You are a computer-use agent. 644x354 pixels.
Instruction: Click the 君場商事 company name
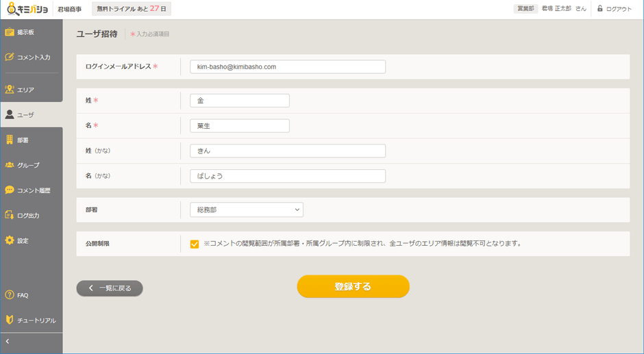click(x=69, y=9)
